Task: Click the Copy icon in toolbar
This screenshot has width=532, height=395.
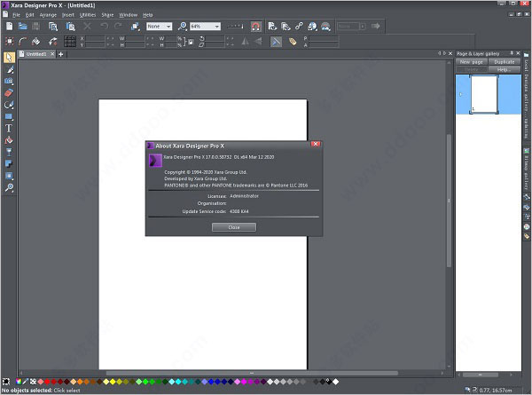Action: click(53, 26)
